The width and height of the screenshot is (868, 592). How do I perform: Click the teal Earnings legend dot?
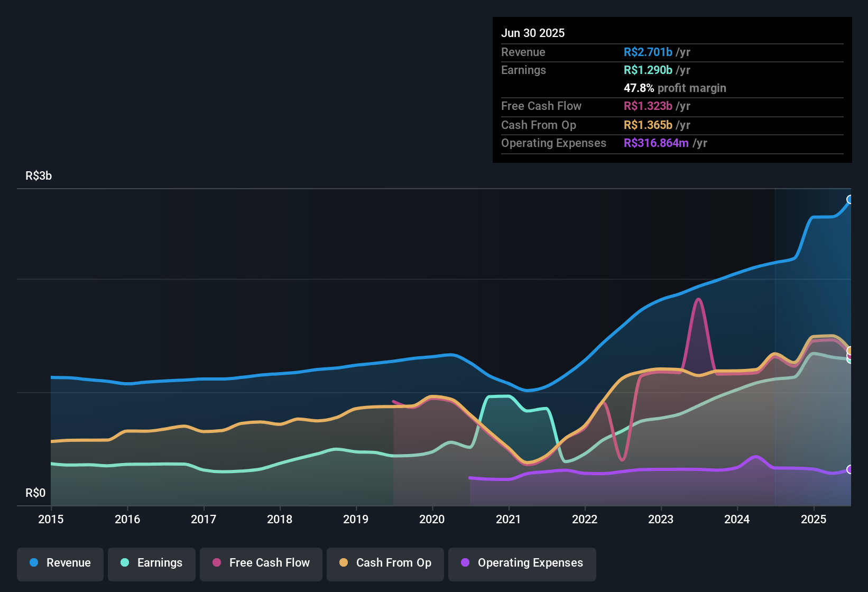tap(125, 562)
